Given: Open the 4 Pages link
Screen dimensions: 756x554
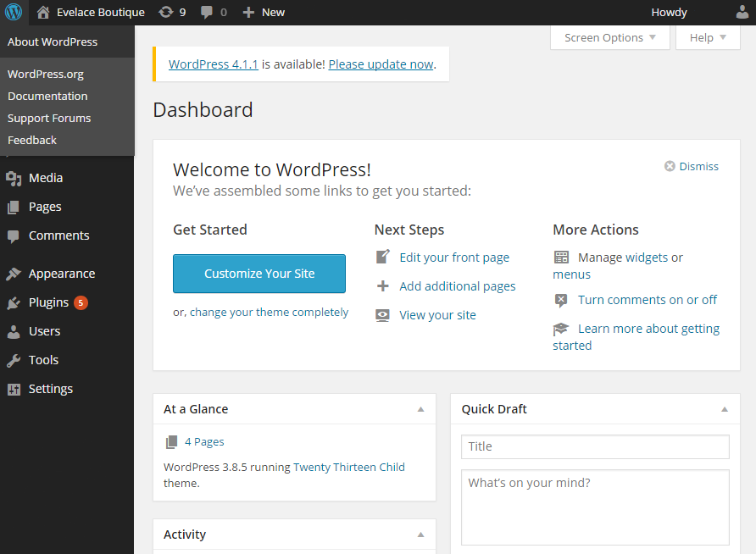Looking at the screenshot, I should pyautogui.click(x=204, y=442).
